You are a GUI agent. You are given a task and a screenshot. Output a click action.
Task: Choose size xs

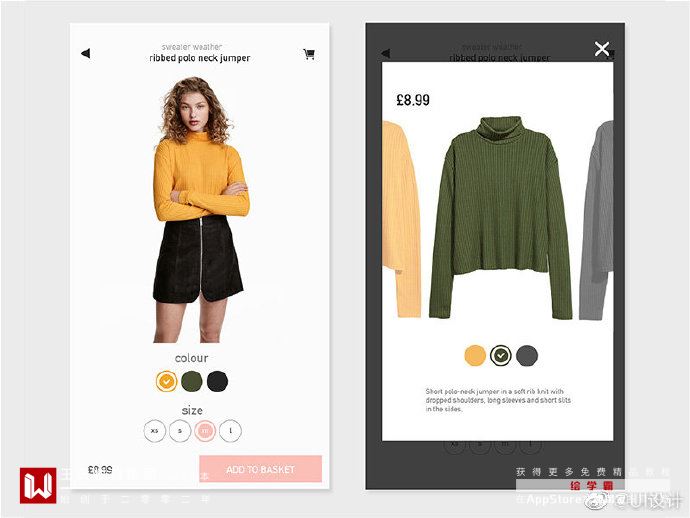pyautogui.click(x=154, y=430)
